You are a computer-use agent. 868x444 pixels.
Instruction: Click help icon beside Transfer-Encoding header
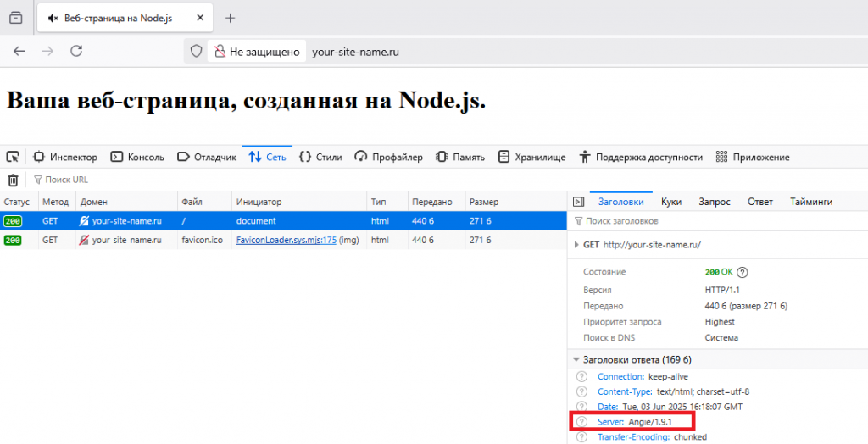[x=581, y=437]
